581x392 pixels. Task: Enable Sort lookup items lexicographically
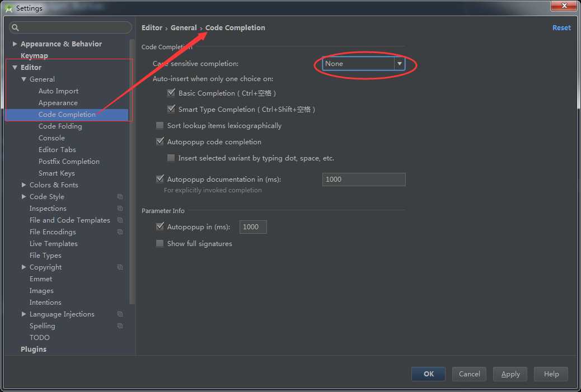click(160, 125)
